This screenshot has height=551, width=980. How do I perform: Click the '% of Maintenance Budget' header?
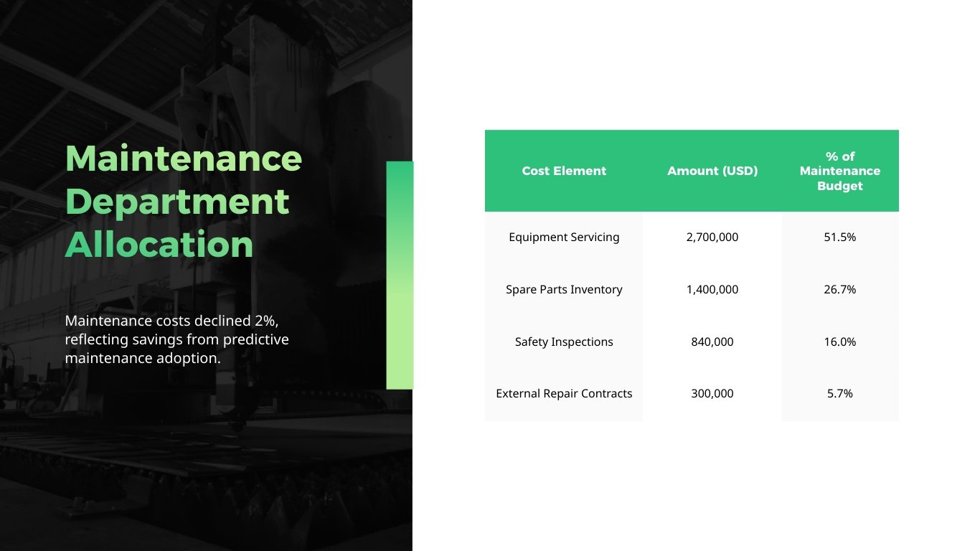pos(839,171)
